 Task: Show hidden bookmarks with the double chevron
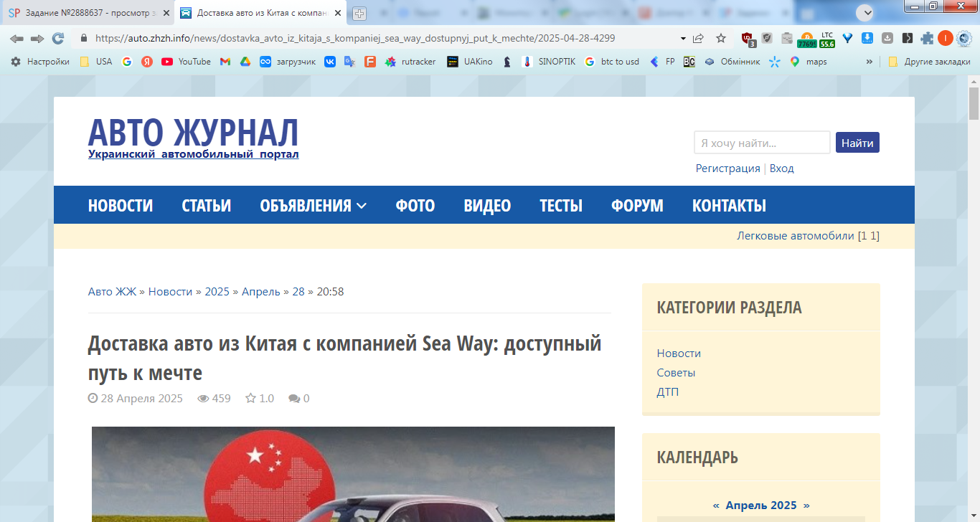[x=870, y=62]
